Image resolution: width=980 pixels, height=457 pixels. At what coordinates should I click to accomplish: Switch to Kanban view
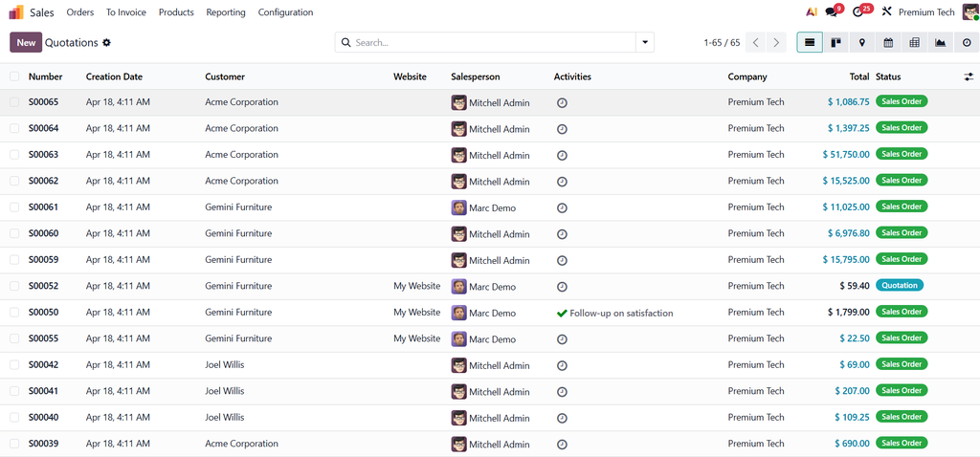[835, 43]
